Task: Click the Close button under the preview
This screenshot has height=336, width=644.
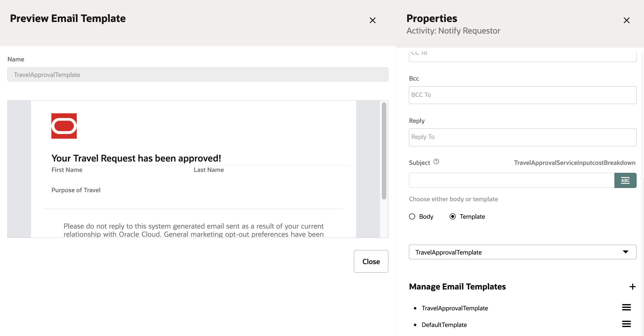Action: click(x=371, y=261)
